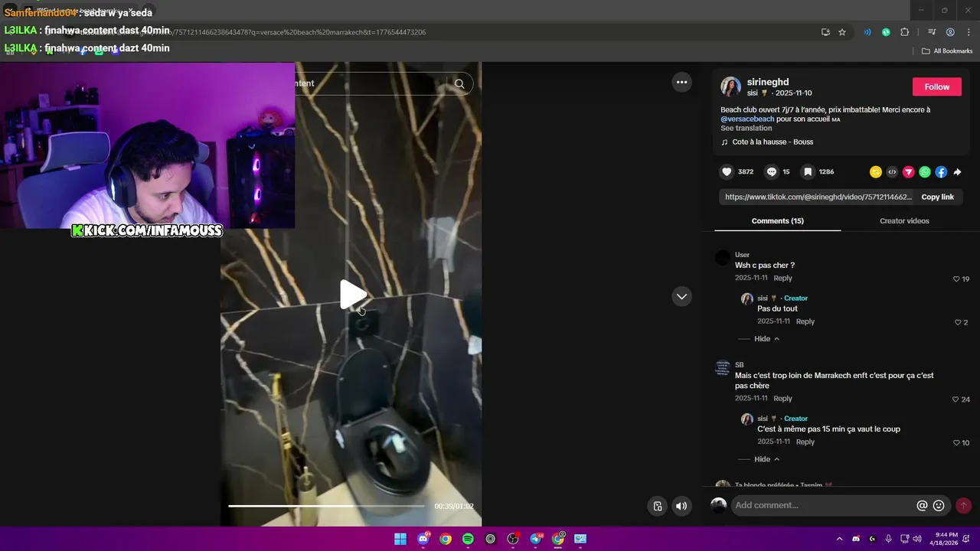Viewport: 980px width, 551px height.
Task: Open Chrome three-dot menu
Action: (x=968, y=32)
